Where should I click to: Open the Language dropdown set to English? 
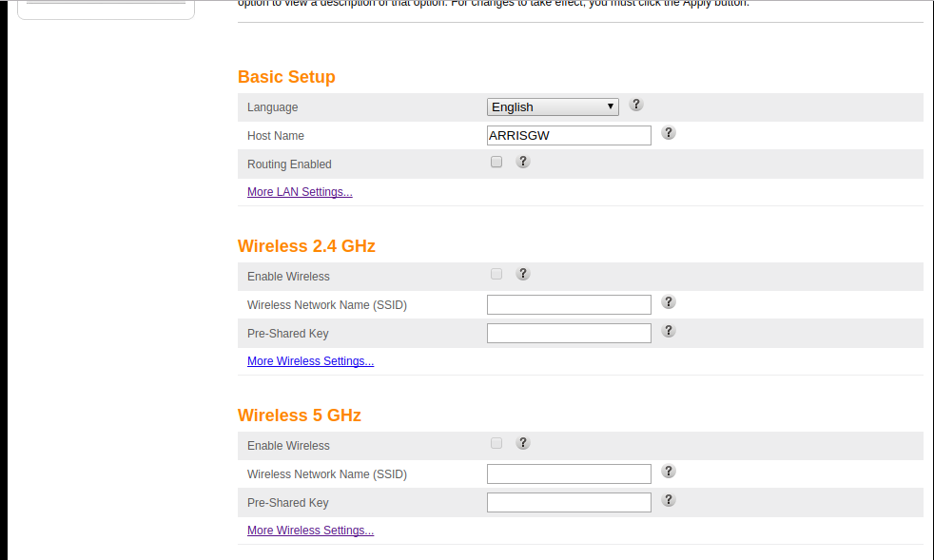tap(553, 107)
